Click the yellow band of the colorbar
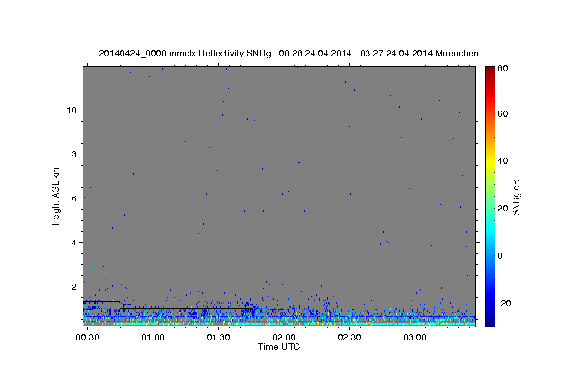 pos(490,161)
